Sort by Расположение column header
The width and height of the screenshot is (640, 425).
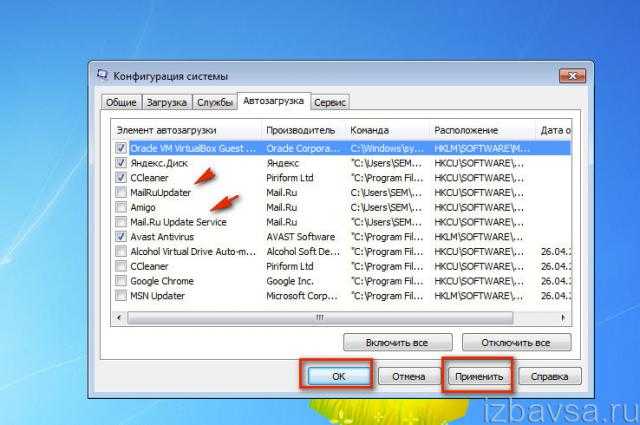tap(482, 130)
